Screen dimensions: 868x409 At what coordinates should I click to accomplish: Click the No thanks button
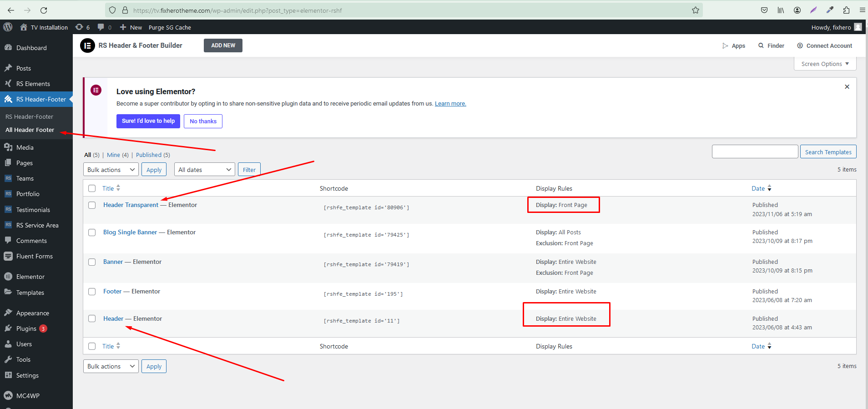pyautogui.click(x=203, y=121)
